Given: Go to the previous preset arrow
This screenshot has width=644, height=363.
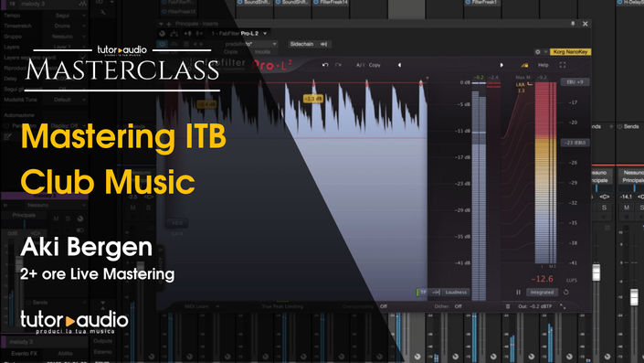Looking at the screenshot, I should pyautogui.click(x=399, y=65).
